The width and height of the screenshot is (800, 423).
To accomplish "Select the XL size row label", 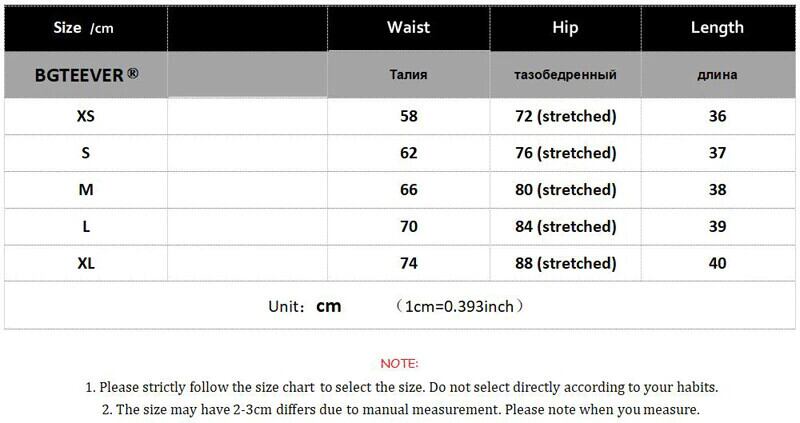I will tap(86, 263).
